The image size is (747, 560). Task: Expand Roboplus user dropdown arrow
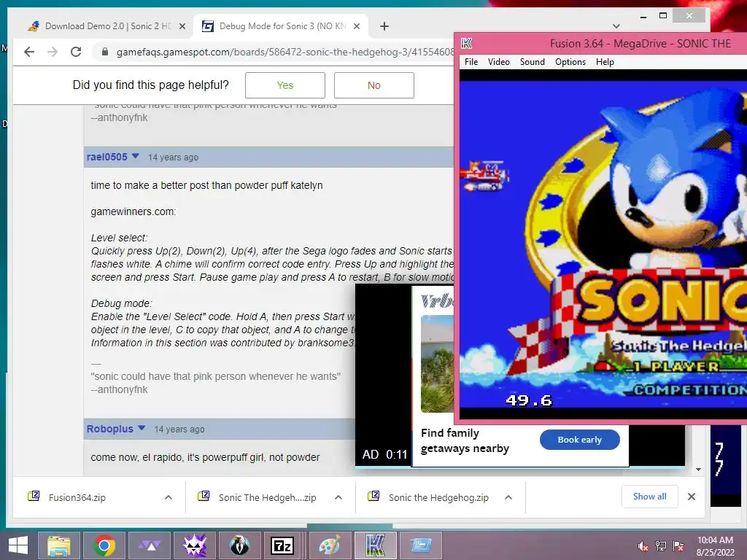142,428
